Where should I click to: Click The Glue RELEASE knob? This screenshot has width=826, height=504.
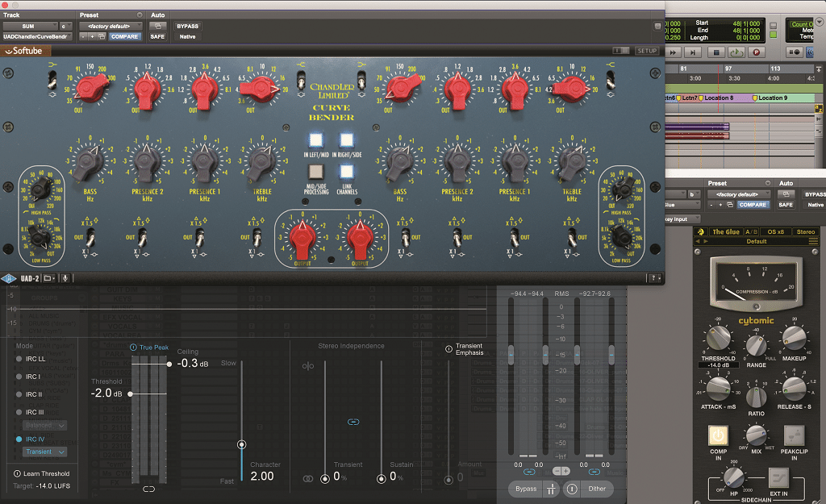click(794, 388)
